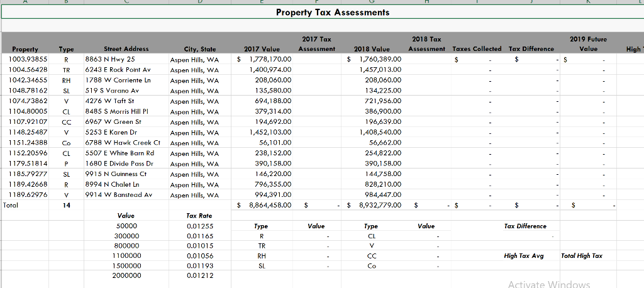Select the Total row label

click(11, 205)
